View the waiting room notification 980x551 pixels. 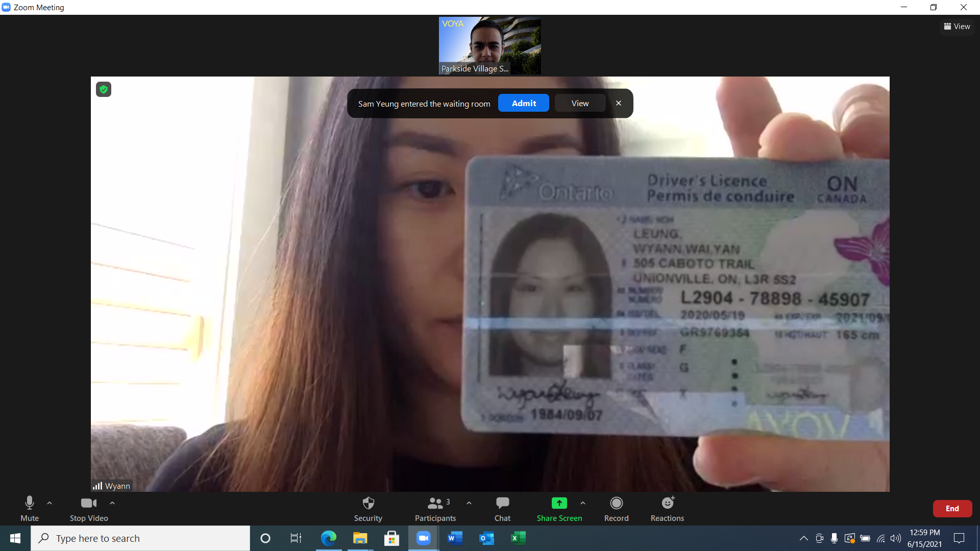click(580, 103)
